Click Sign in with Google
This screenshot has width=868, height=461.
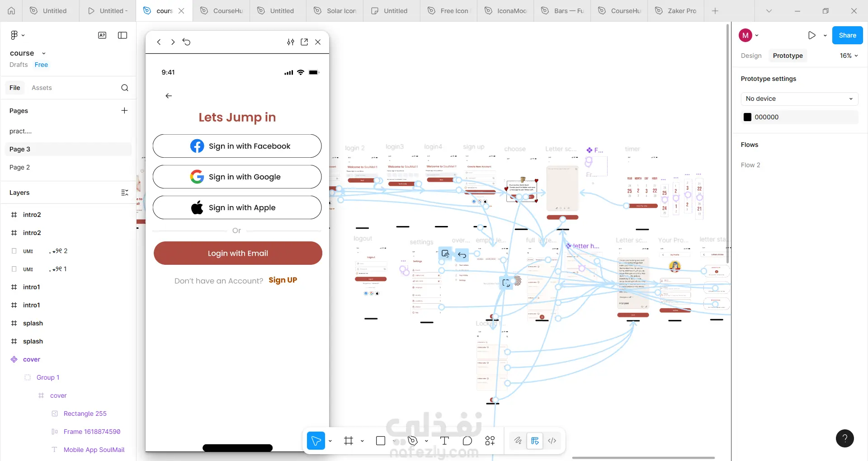point(237,177)
